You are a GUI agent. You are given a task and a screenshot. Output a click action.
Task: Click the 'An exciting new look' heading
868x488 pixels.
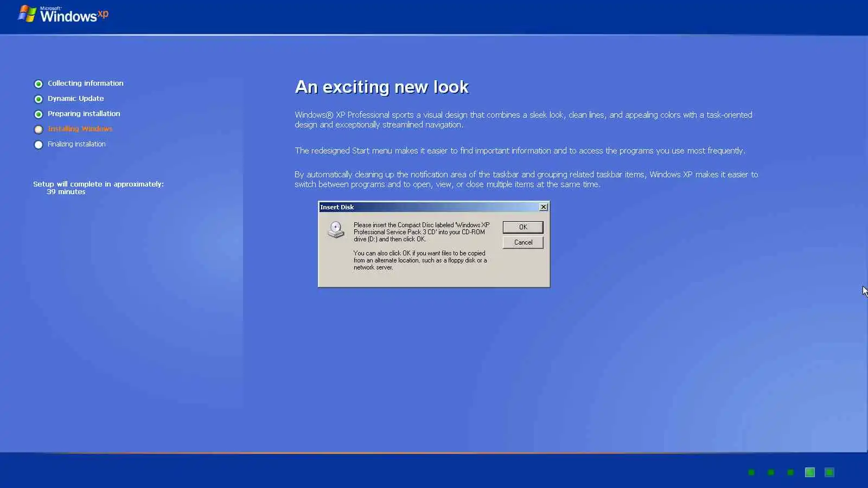[x=381, y=87]
